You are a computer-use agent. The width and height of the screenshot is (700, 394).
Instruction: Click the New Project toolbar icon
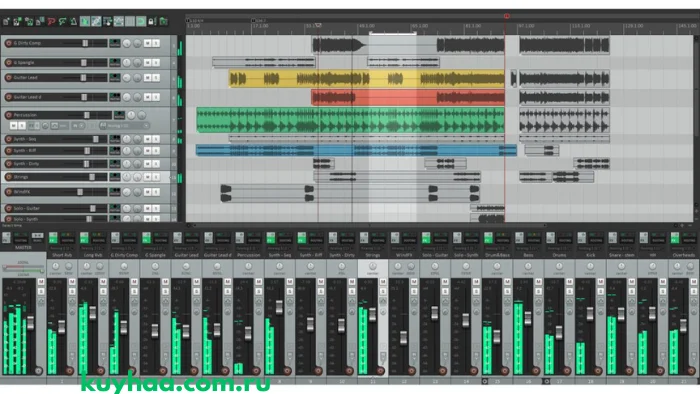[6, 21]
